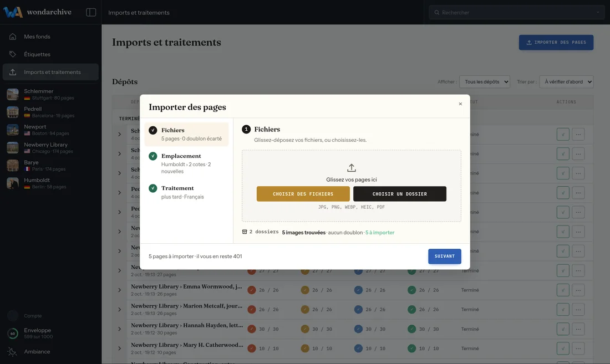Viewport: 610px width, 364px height.
Task: Open more options for Mary H. Catherwood row
Action: click(x=578, y=348)
